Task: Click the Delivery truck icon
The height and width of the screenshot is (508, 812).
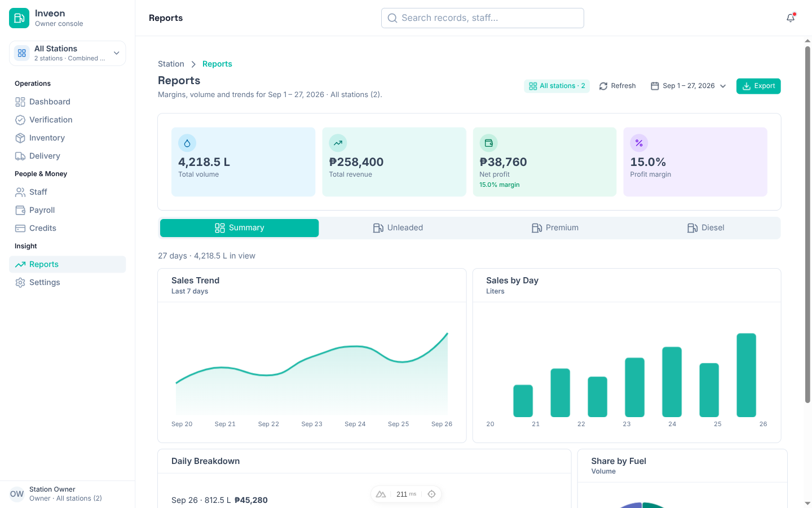Action: tap(20, 156)
